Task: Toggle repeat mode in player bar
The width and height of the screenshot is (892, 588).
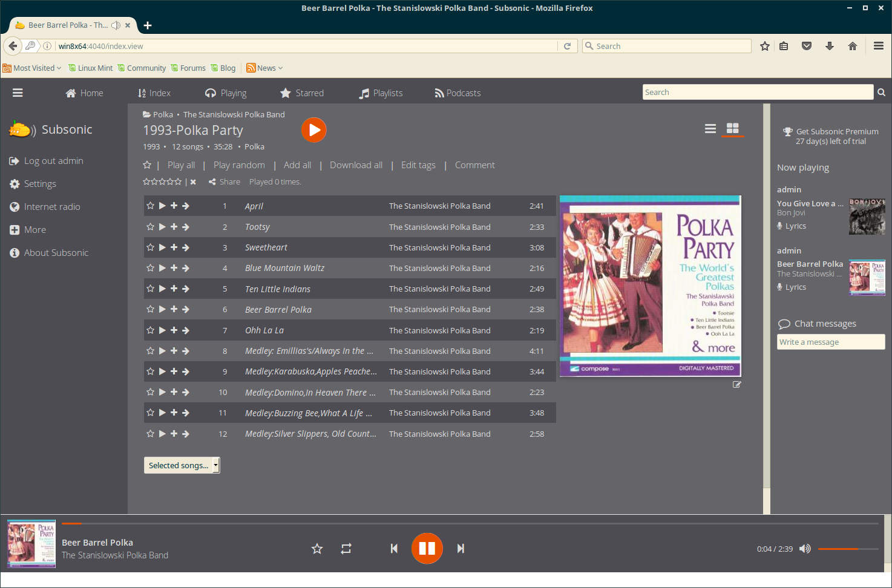Action: 346,549
